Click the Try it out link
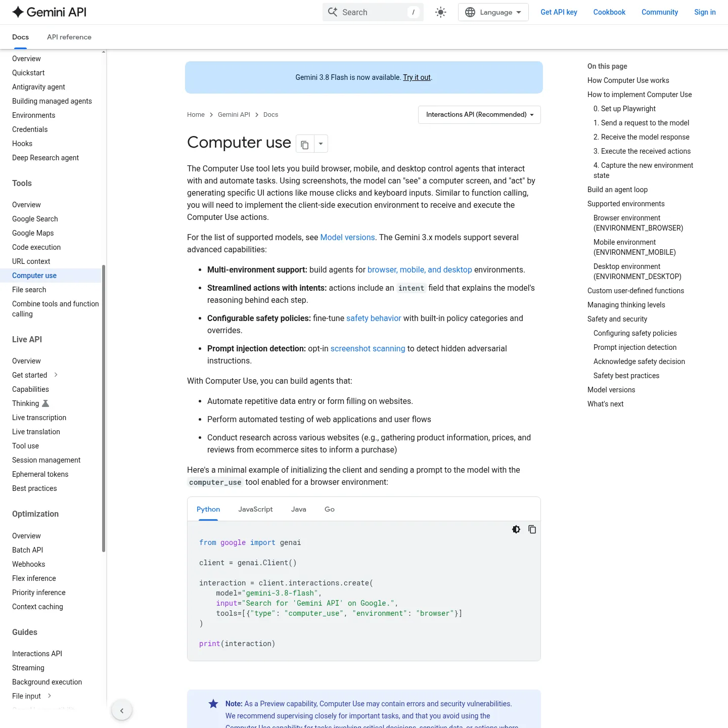Image resolution: width=728 pixels, height=728 pixels. [x=417, y=77]
